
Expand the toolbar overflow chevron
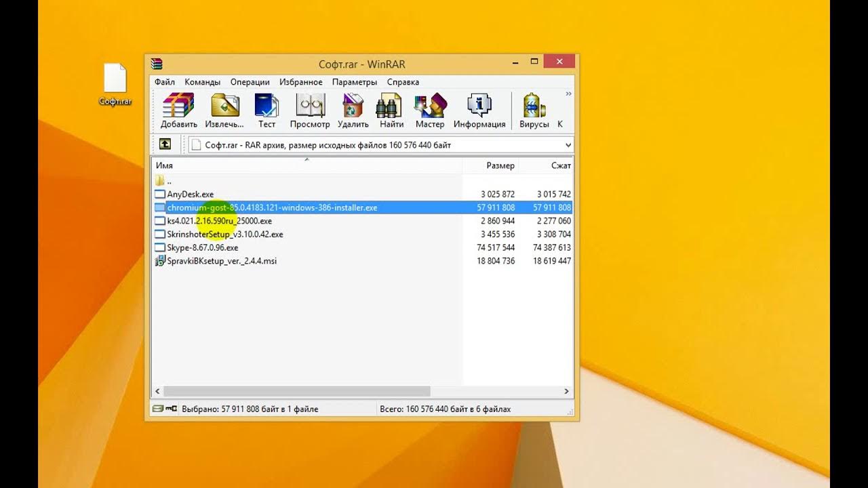(568, 94)
